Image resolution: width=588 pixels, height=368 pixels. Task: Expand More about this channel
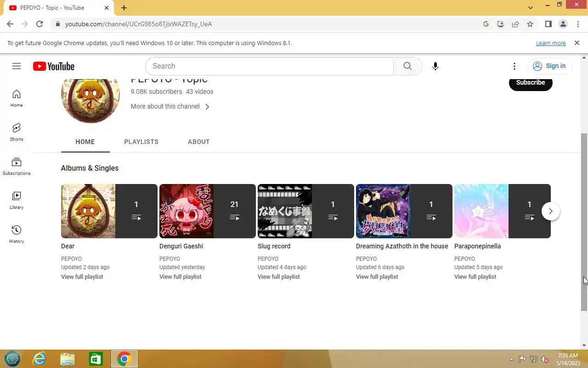[170, 106]
